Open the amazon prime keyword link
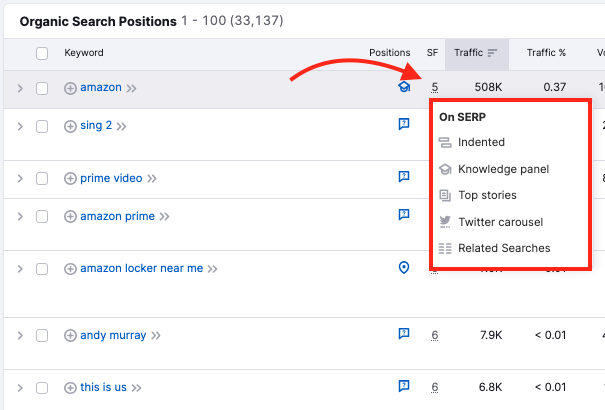 point(117,216)
